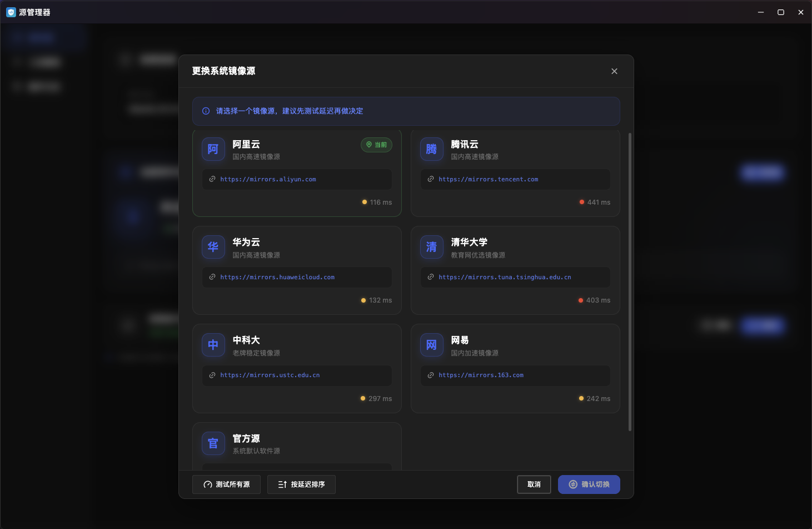Open https://mirrors.tencent.com URL

(x=488, y=179)
